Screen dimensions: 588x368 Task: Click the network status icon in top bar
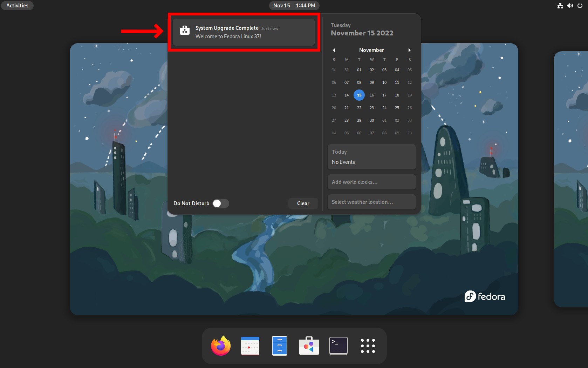tap(560, 6)
